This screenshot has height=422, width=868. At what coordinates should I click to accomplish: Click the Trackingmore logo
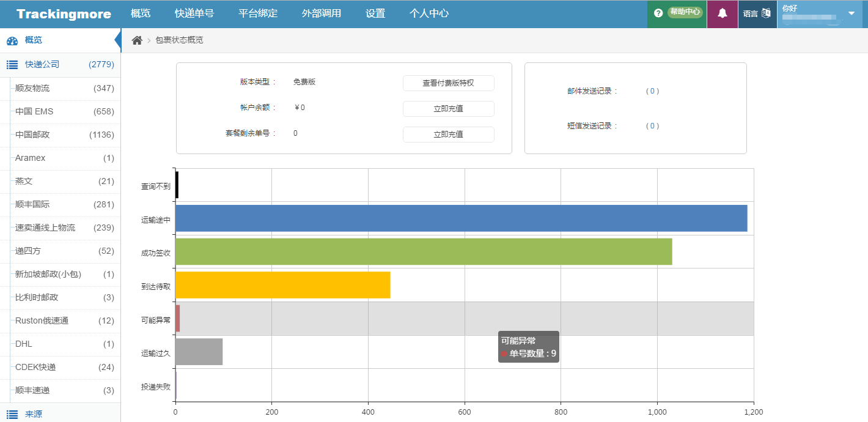pyautogui.click(x=64, y=14)
